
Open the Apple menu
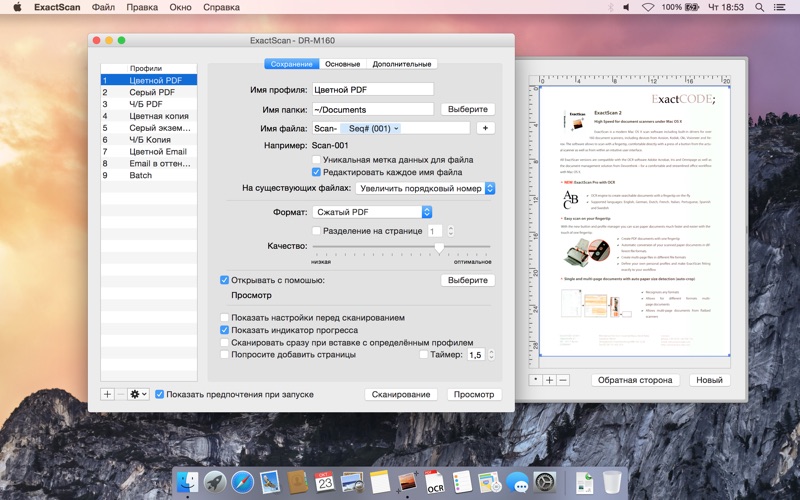(x=17, y=7)
